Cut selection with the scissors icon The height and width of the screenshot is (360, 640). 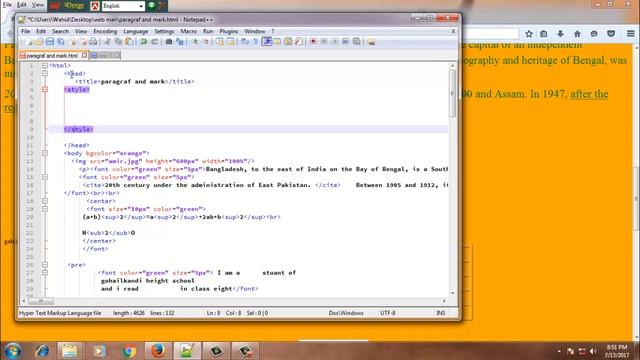pyautogui.click(x=108, y=42)
